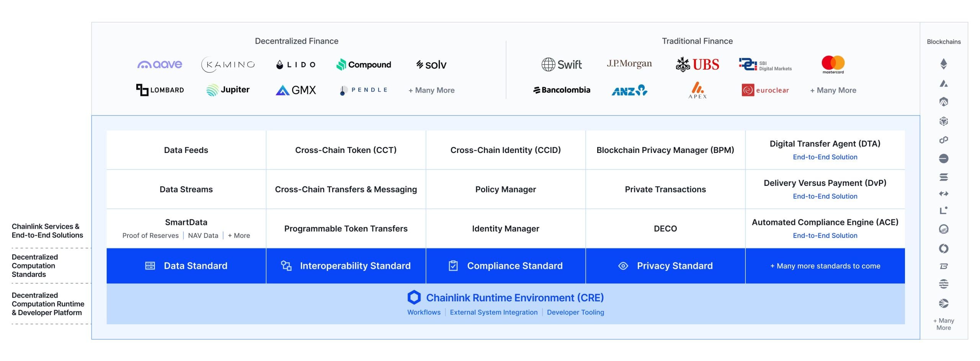Open the Cross-Chain Token (CCT) cell
The height and width of the screenshot is (361, 980).
click(346, 150)
